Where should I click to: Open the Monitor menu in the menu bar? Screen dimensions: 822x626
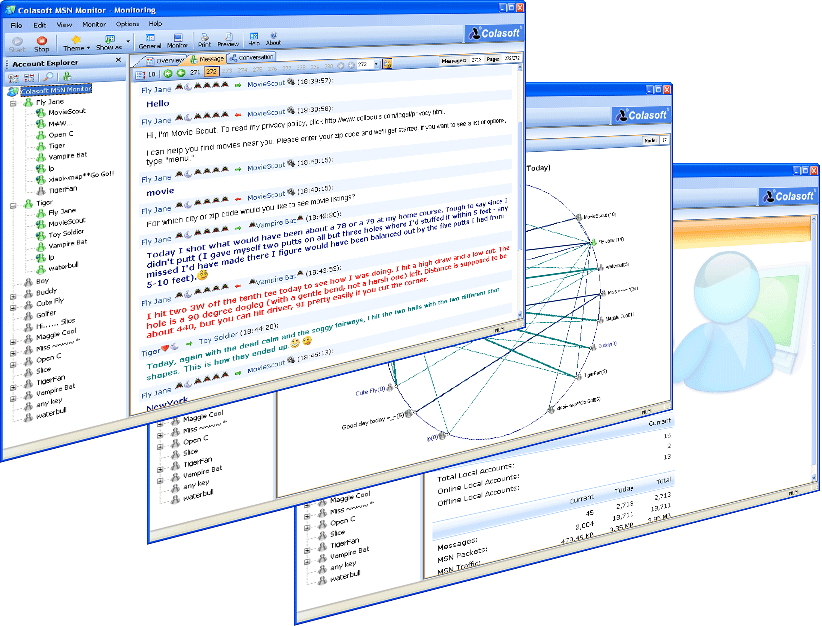[94, 24]
